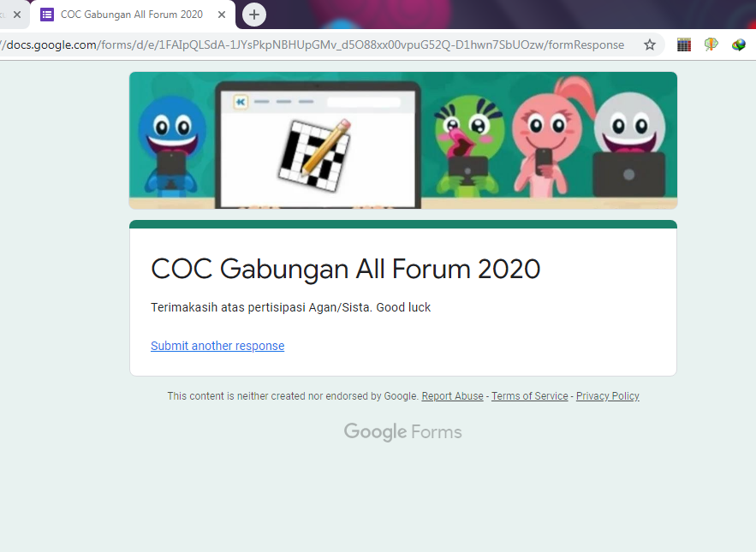The width and height of the screenshot is (756, 552).
Task: Click the form title heading text
Action: tap(346, 269)
